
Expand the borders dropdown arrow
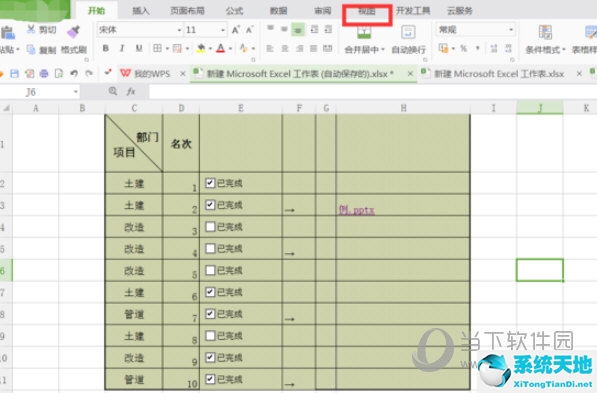pyautogui.click(x=167, y=49)
